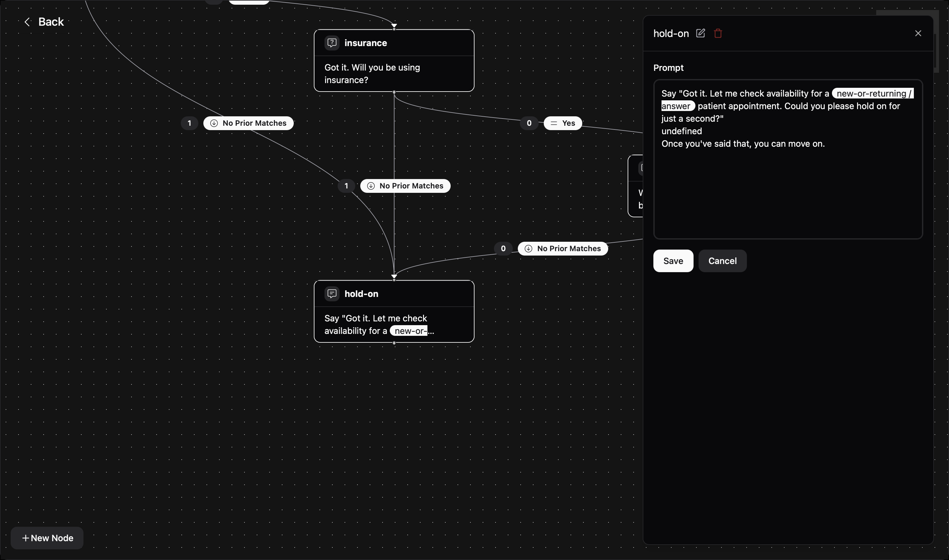949x560 pixels.
Task: Click the red trash delete icon
Action: (x=718, y=33)
